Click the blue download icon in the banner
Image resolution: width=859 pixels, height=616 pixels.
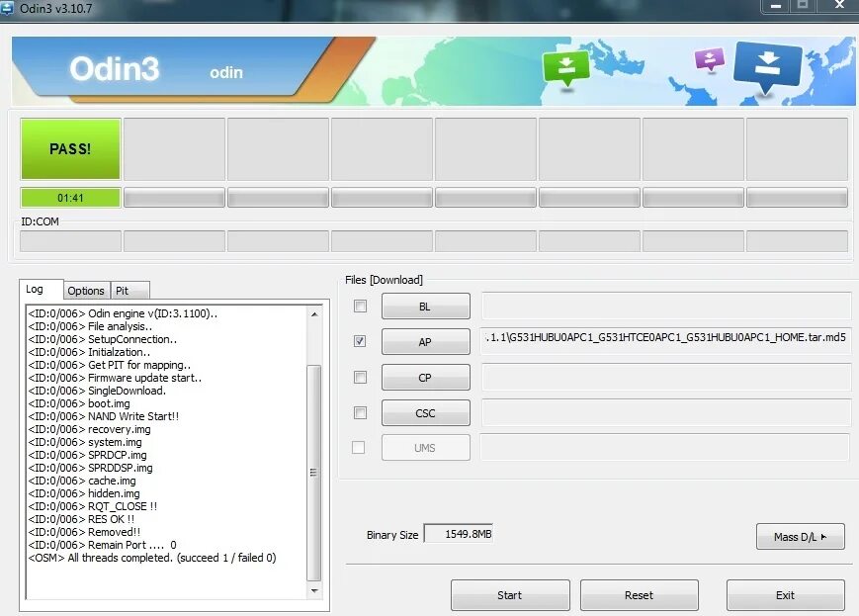click(767, 67)
